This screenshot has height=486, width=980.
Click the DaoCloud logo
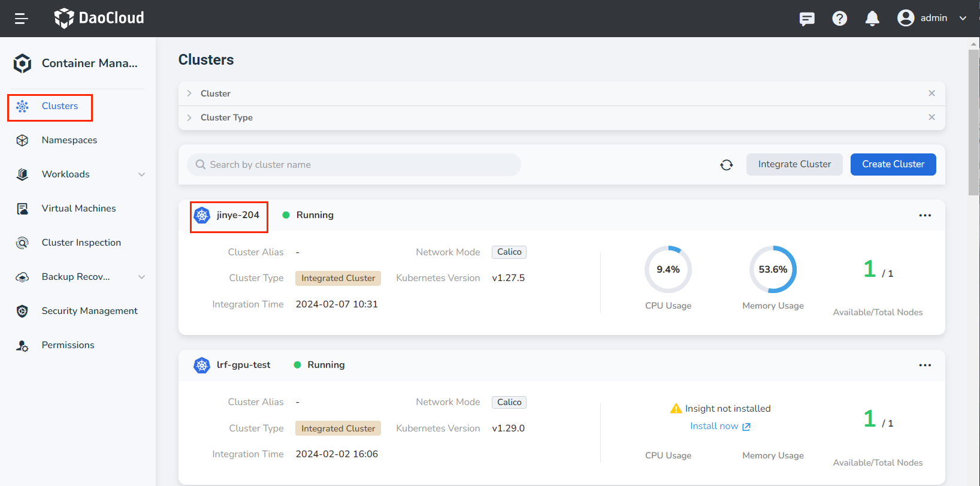(99, 18)
